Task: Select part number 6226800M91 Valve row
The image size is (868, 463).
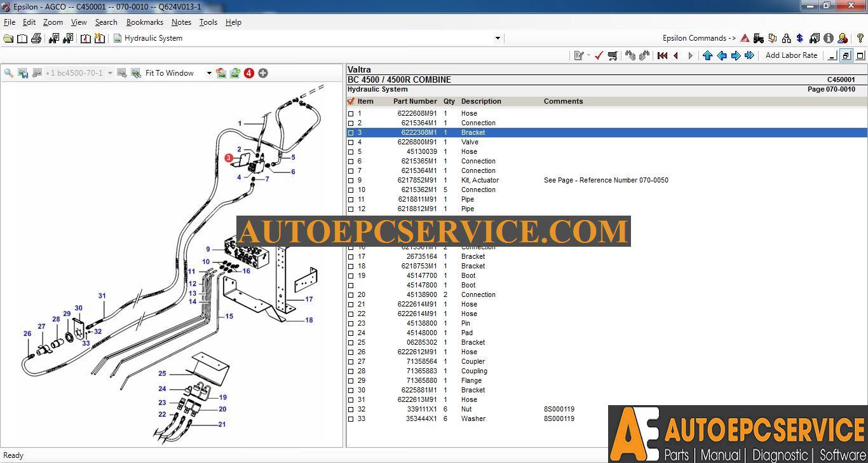Action: pos(607,142)
